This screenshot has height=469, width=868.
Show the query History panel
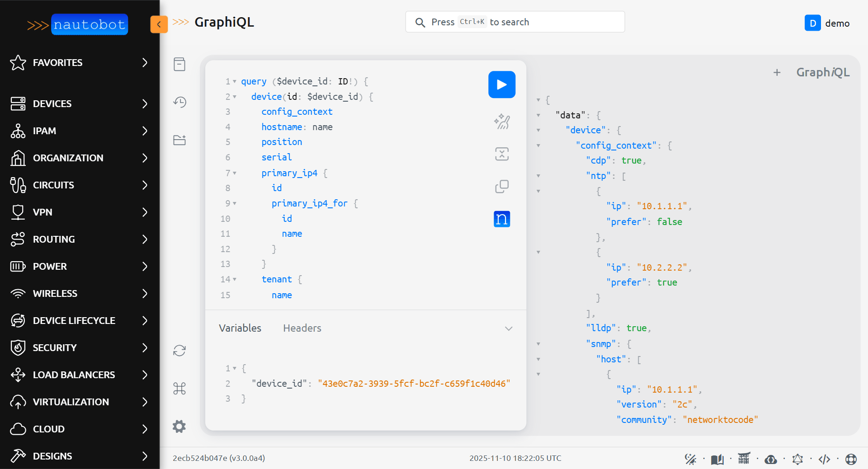(179, 102)
